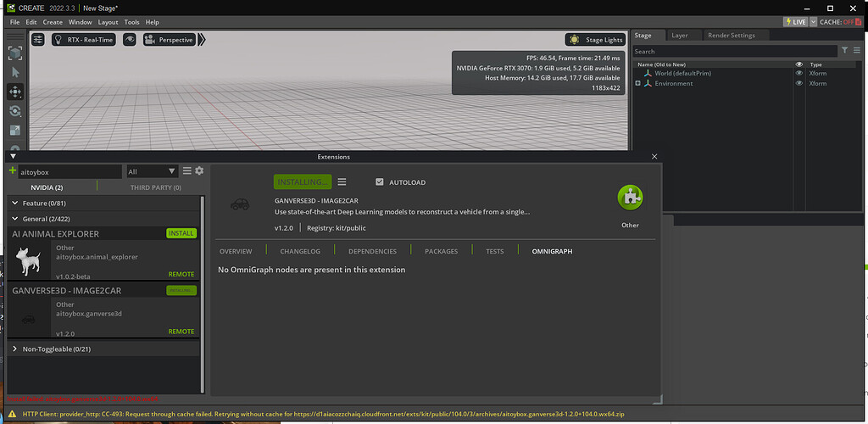868x424 pixels.
Task: Open the Window menu
Action: [81, 22]
